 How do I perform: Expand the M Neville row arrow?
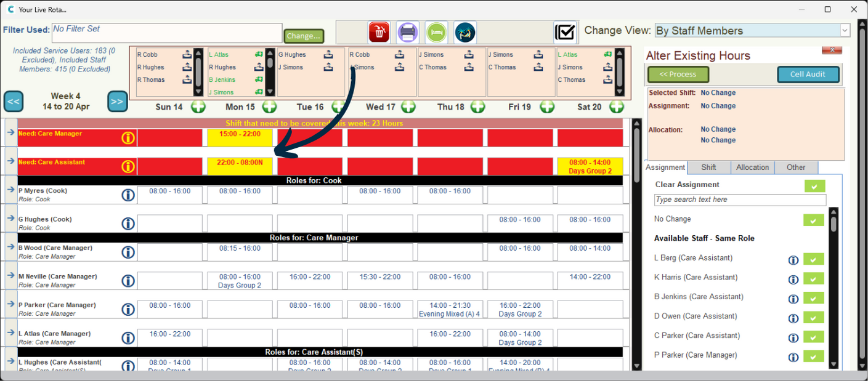click(10, 276)
